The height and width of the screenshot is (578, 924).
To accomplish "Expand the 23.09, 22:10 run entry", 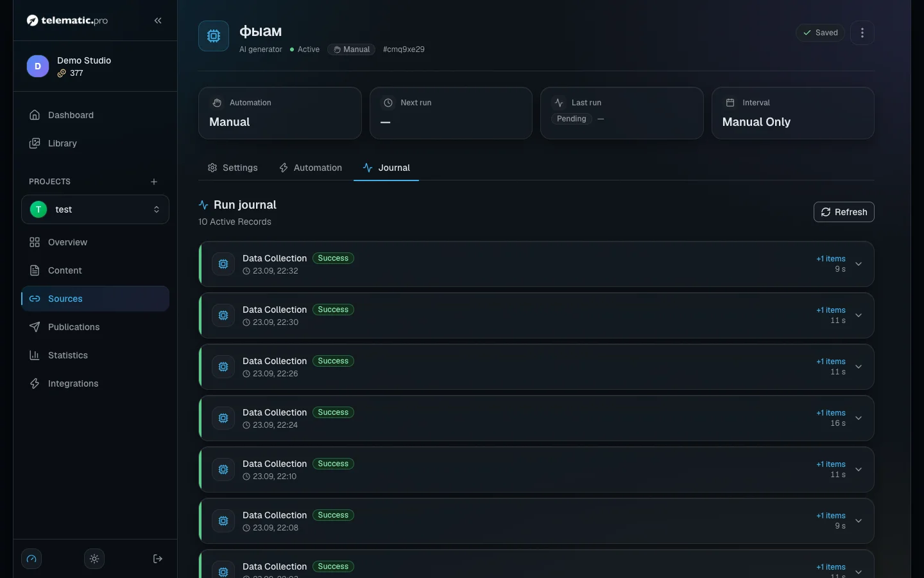I will pos(859,469).
